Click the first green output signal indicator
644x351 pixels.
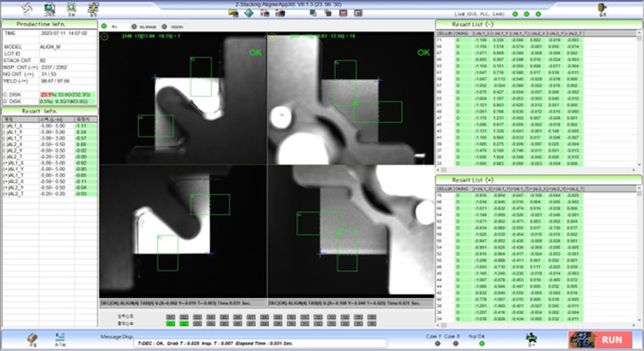(170, 323)
